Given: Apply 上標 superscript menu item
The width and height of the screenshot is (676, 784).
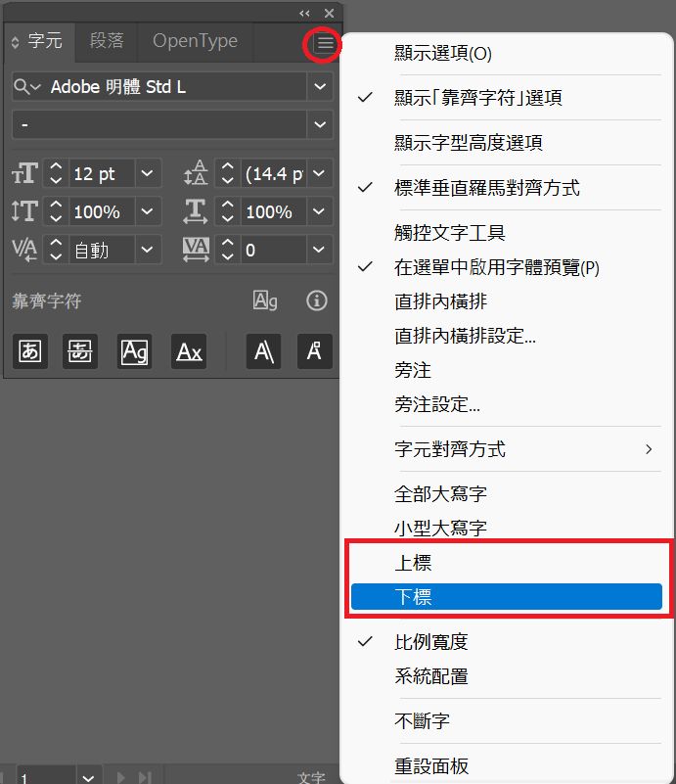Looking at the screenshot, I should click(506, 563).
